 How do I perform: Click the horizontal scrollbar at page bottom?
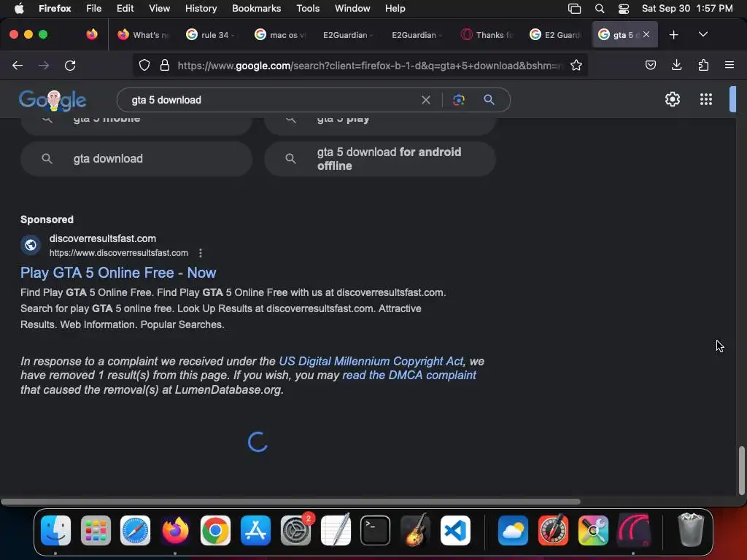pyautogui.click(x=290, y=502)
